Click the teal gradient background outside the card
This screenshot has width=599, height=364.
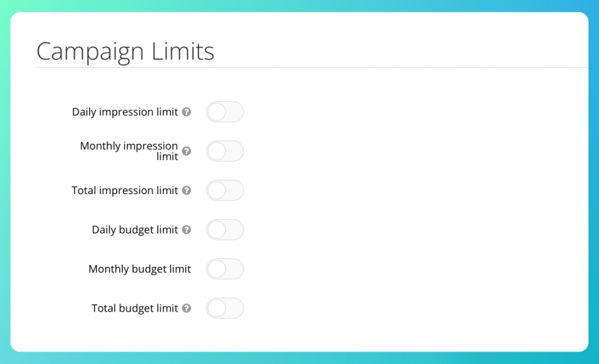tap(299, 358)
